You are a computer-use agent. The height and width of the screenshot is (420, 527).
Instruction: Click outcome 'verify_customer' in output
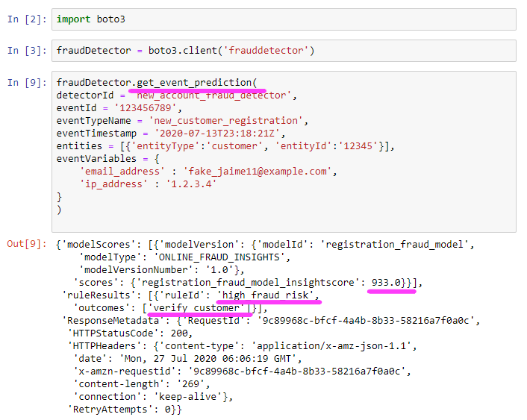[x=196, y=308]
